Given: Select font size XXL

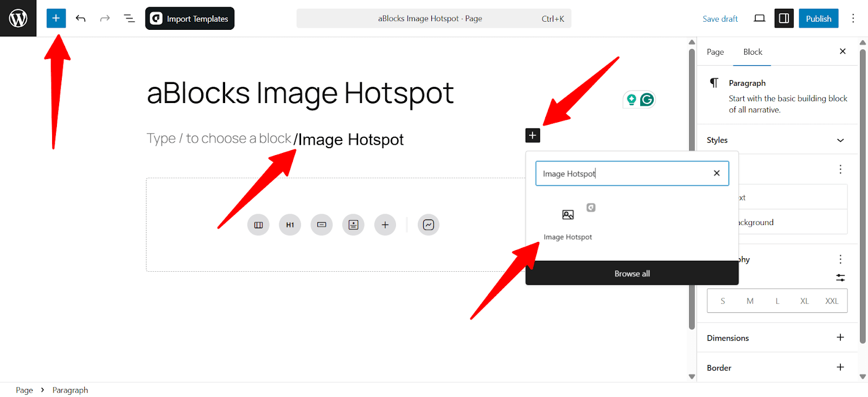Looking at the screenshot, I should click(x=832, y=301).
